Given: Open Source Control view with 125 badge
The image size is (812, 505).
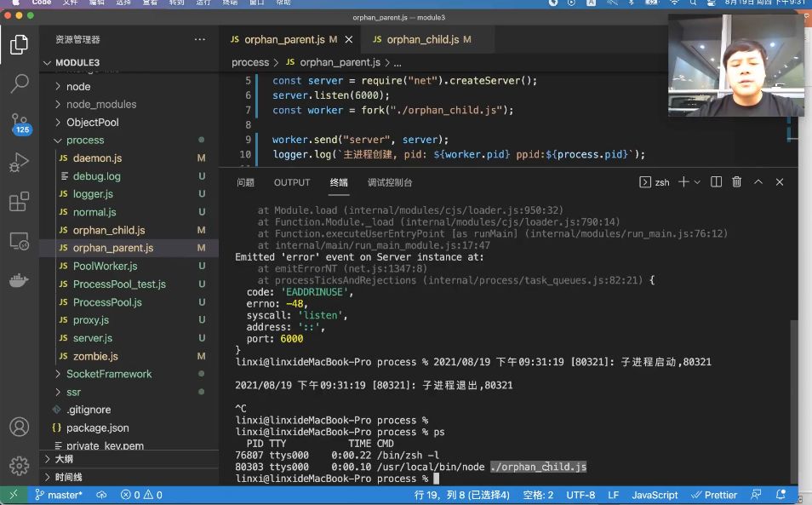Looking at the screenshot, I should point(20,123).
